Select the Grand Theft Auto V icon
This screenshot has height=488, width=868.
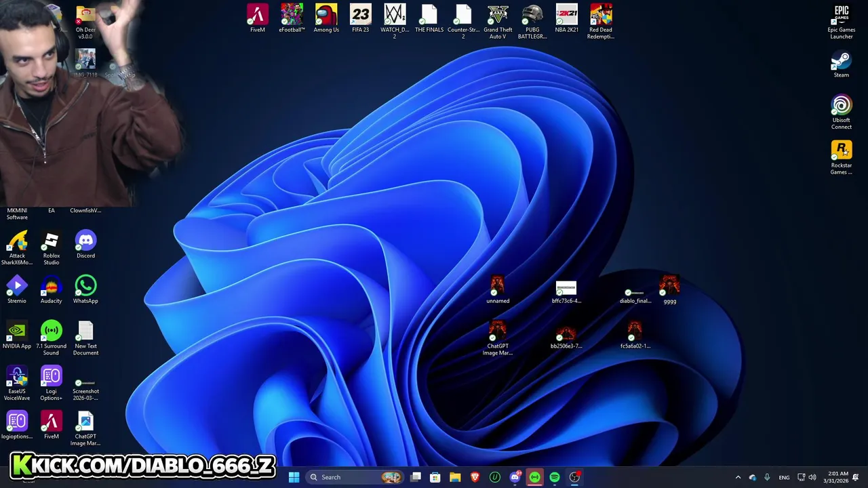498,21
